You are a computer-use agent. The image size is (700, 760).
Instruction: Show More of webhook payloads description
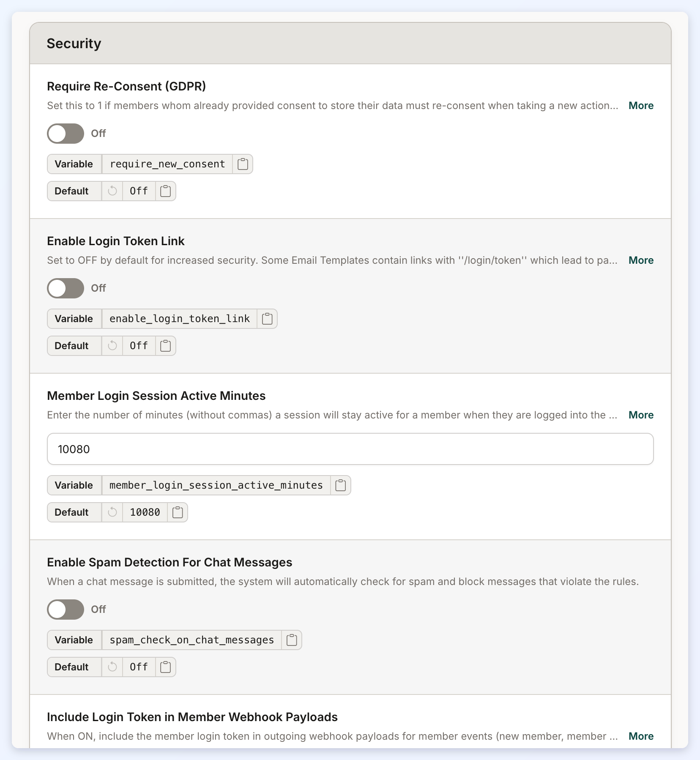(641, 736)
